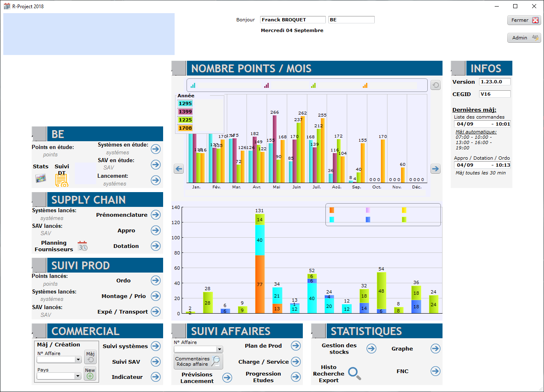
Task: Open the Planning Fournisseurs calendar icon
Action: coord(83,246)
